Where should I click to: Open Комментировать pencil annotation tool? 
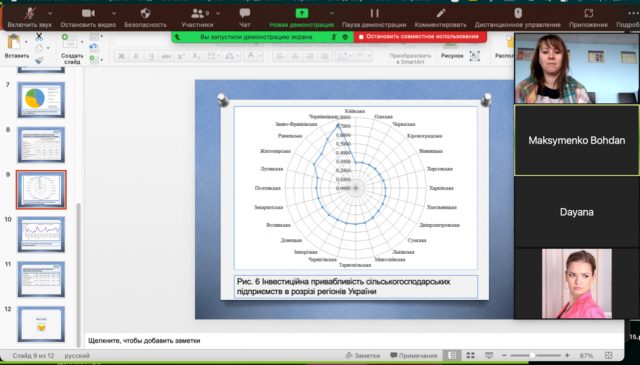point(440,13)
